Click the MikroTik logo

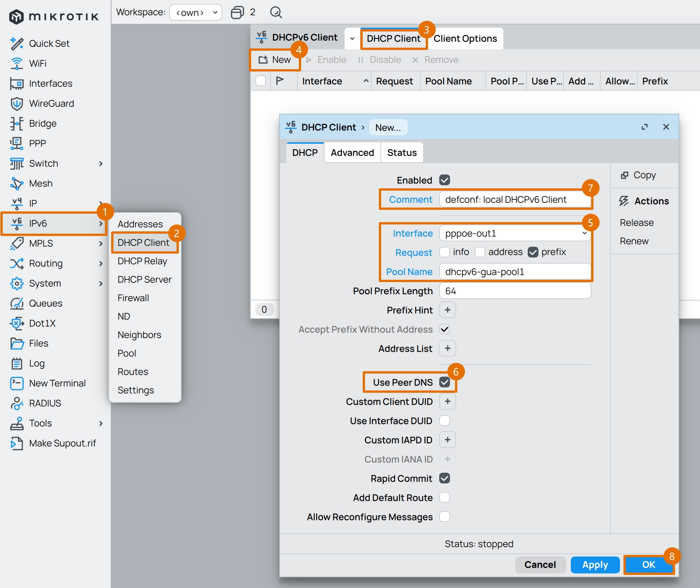pos(54,17)
